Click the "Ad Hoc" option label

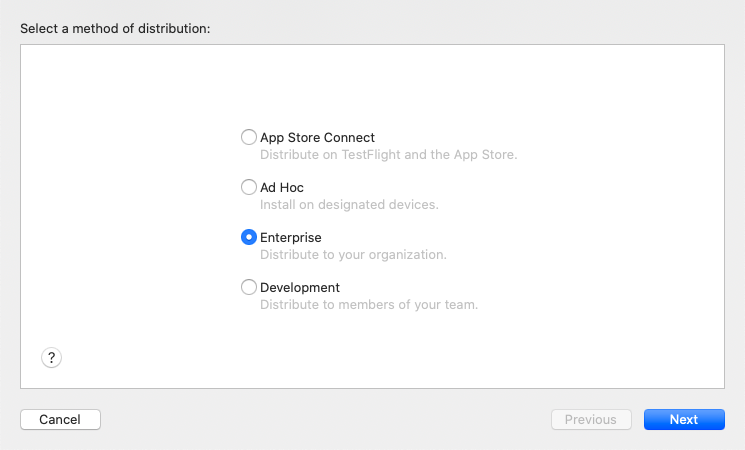282,187
